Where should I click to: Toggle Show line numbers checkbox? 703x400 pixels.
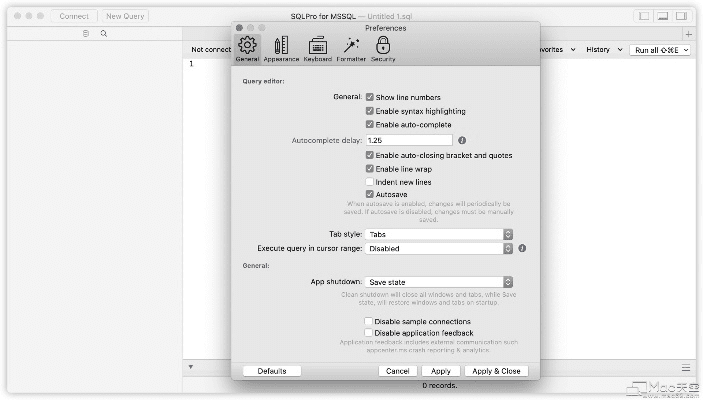pyautogui.click(x=369, y=97)
